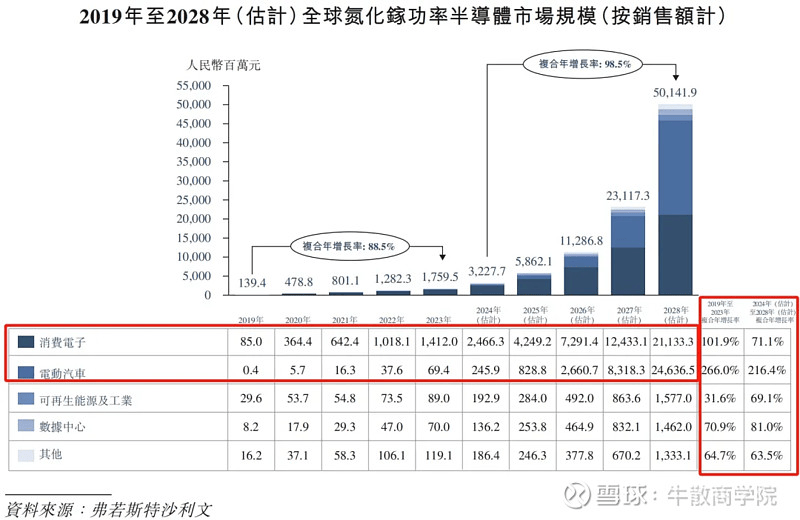
Task: Click the 2028 bar total 50,141.9
Action: click(x=675, y=199)
